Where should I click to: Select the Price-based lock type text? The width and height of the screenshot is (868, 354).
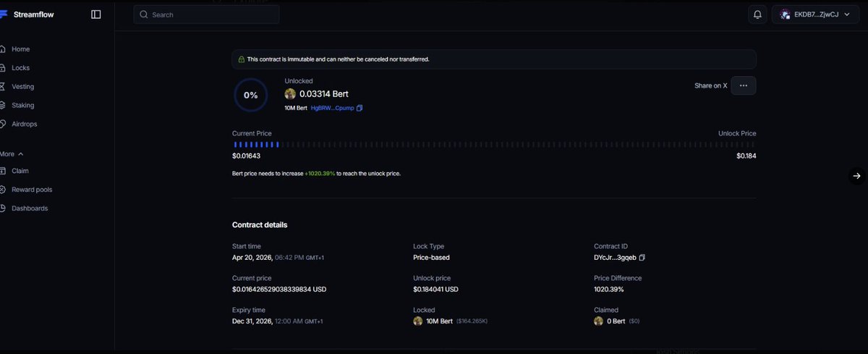(431, 258)
